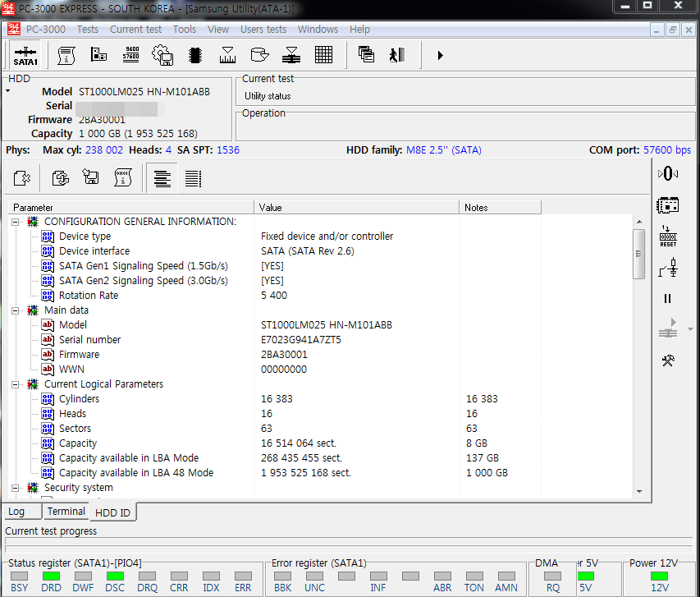The width and height of the screenshot is (700, 597).
Task: Click the DSC status register indicator
Action: coord(115,576)
